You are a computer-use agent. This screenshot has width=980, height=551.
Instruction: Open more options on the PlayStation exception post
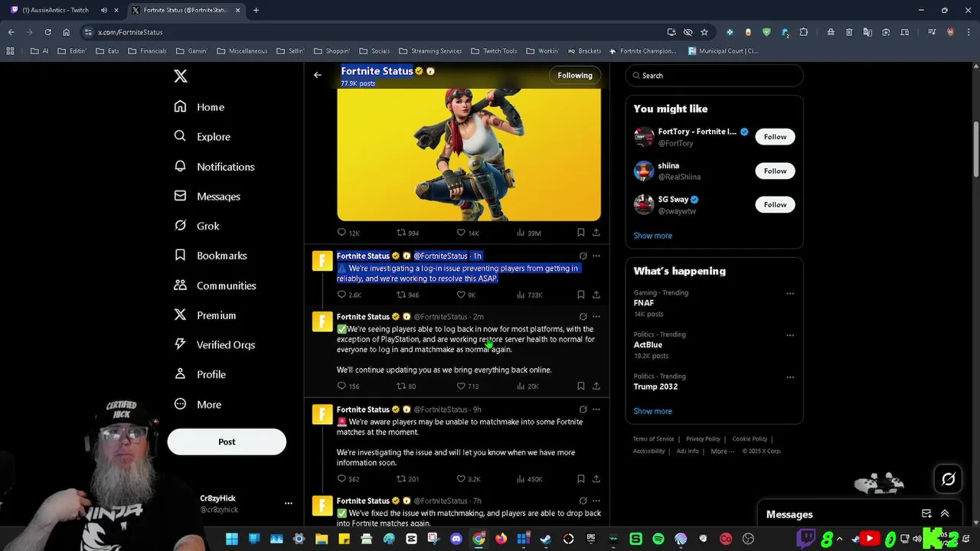tap(596, 316)
